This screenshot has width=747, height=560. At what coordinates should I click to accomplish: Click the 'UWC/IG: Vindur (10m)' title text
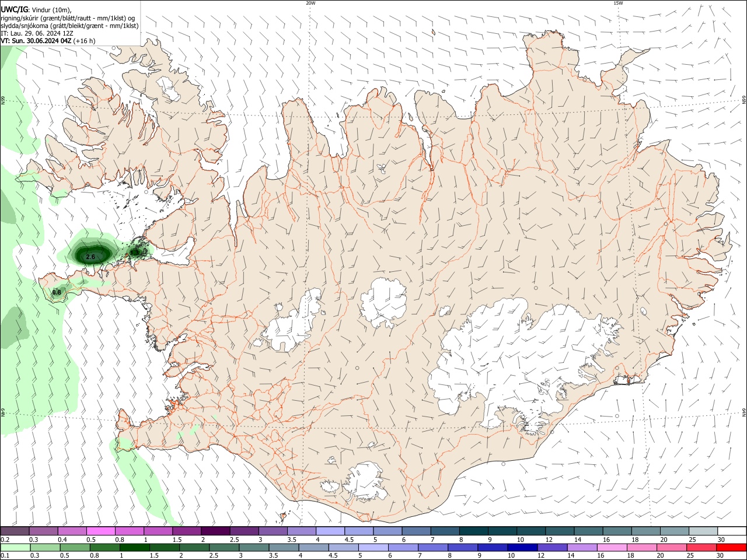coord(36,9)
